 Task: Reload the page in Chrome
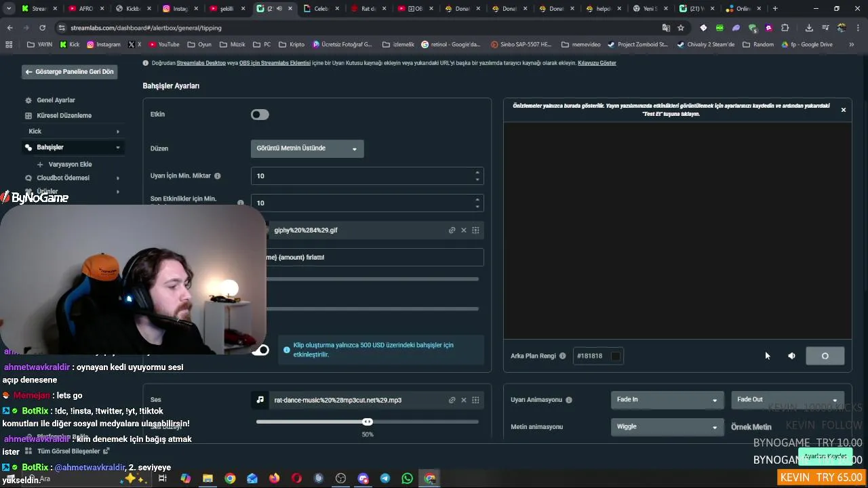pos(42,28)
